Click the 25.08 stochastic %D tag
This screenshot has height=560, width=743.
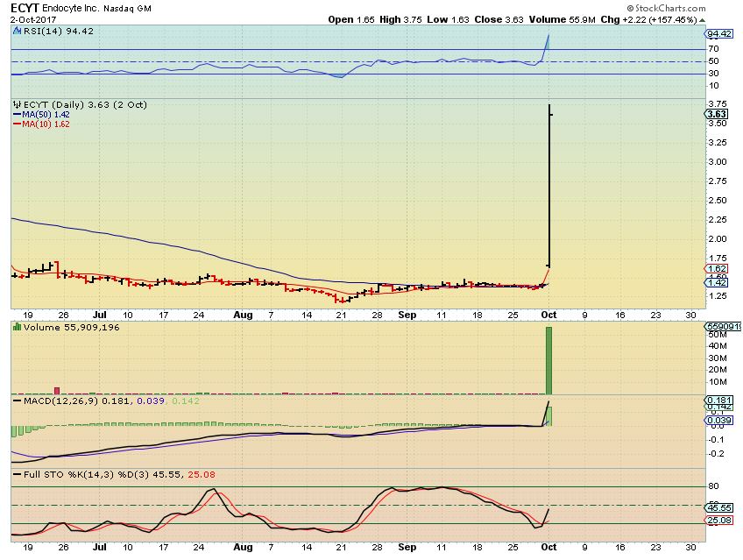point(719,521)
